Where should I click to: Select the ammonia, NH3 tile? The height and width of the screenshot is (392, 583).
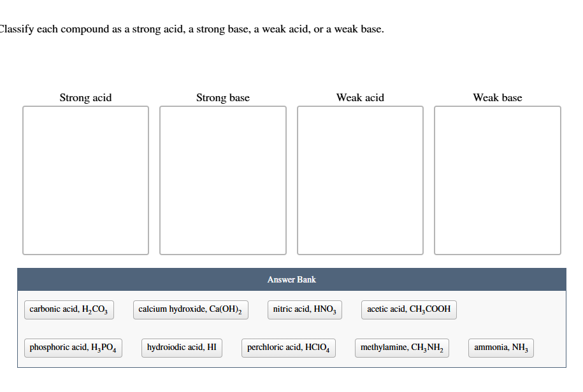coord(501,347)
